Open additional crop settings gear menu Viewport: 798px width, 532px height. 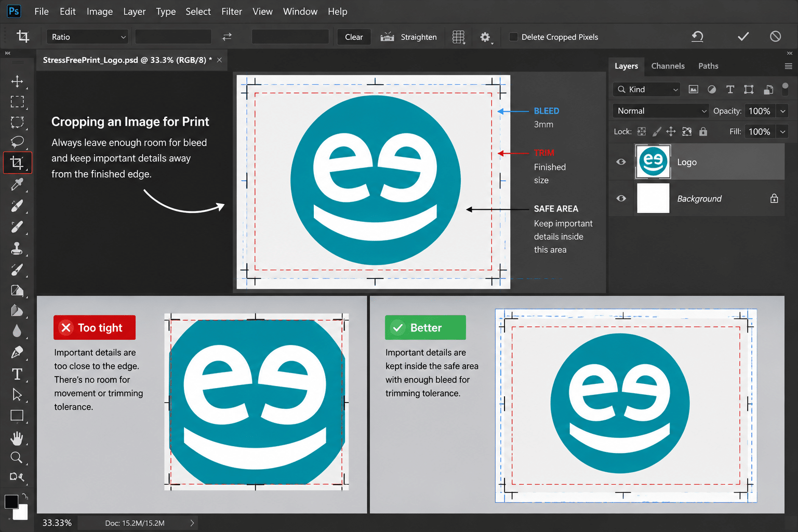pyautogui.click(x=486, y=37)
